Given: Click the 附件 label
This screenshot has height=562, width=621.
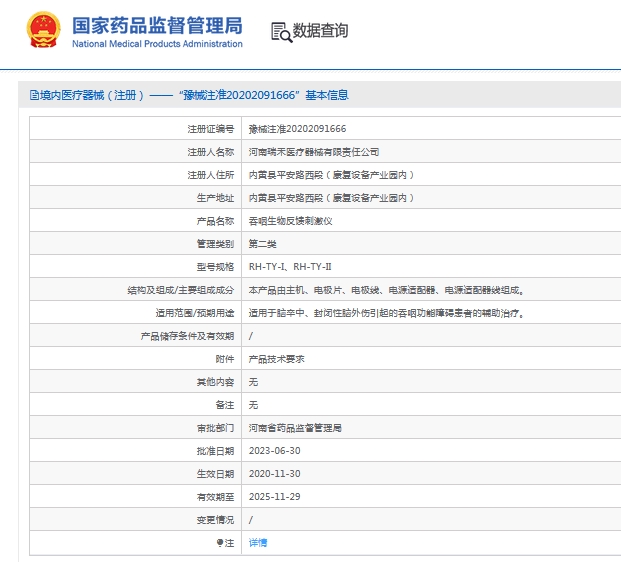Looking at the screenshot, I should point(225,359).
